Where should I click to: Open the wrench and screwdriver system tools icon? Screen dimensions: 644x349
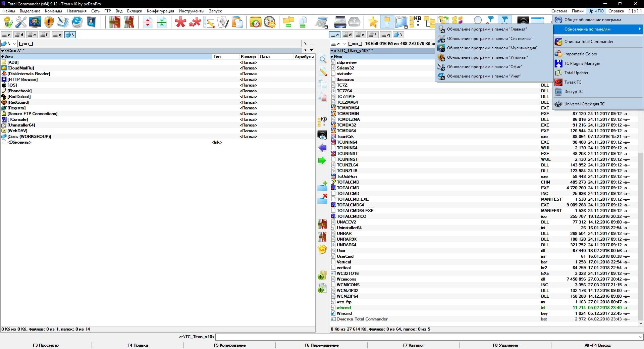(21, 22)
